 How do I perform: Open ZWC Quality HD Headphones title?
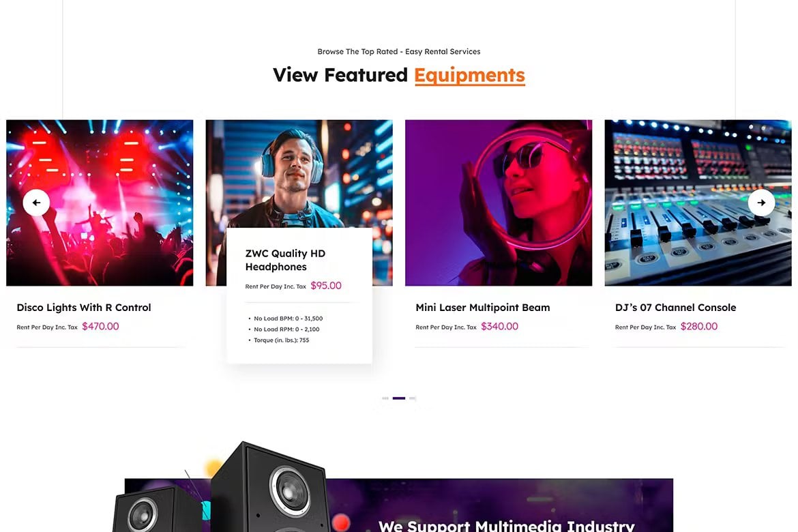click(285, 260)
